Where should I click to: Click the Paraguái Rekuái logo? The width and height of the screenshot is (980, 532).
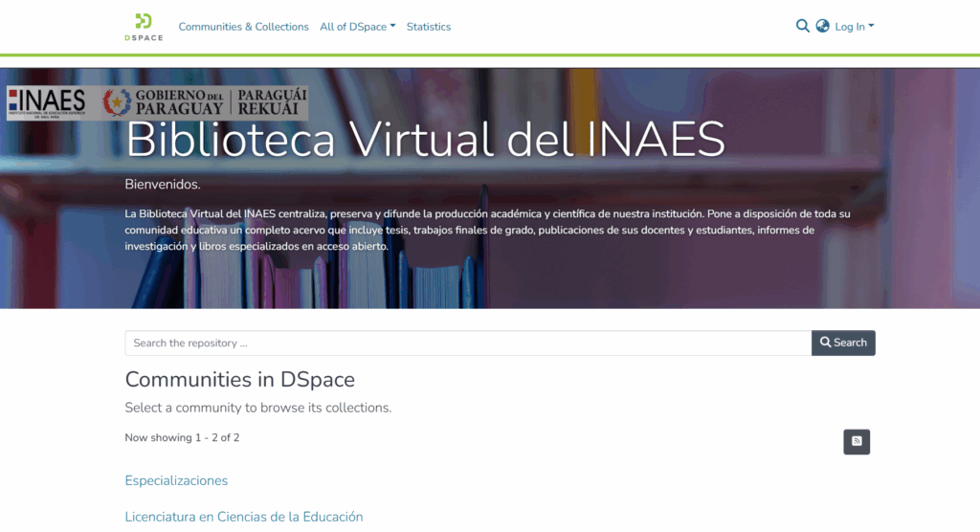pos(272,101)
